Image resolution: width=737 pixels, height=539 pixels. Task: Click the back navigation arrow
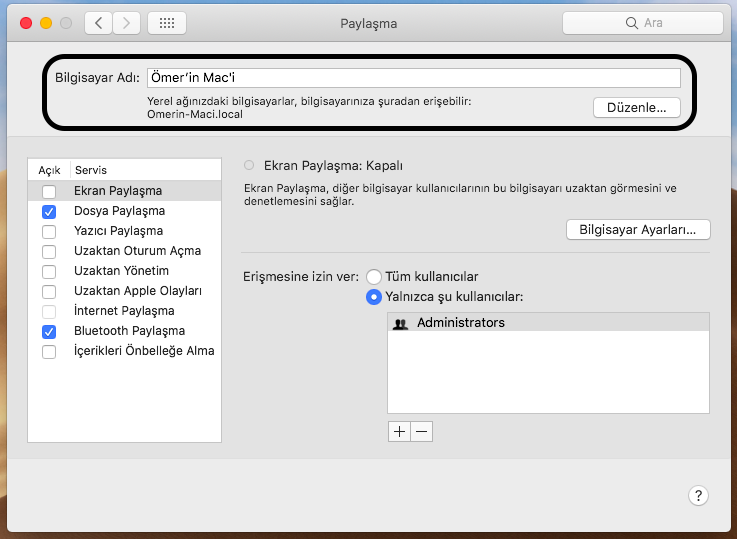(x=98, y=23)
